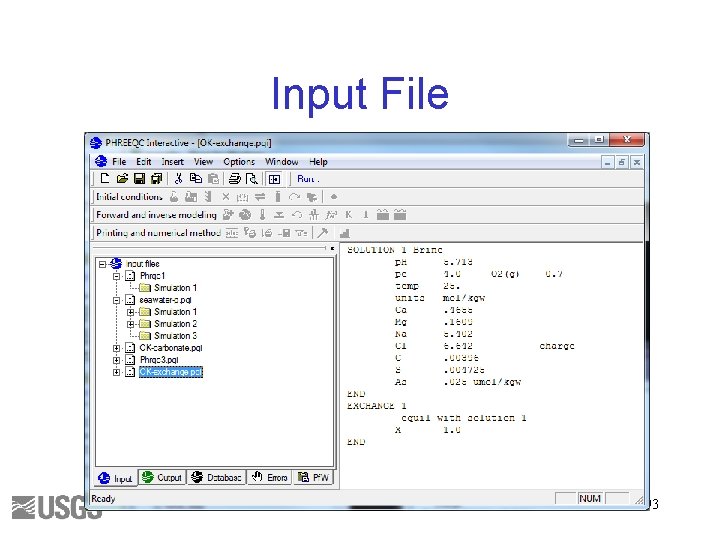
Task: Open the Window menu
Action: tap(281, 162)
